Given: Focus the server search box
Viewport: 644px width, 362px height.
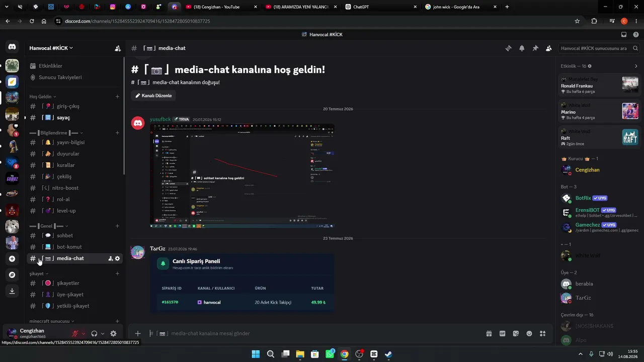Looking at the screenshot, I should coord(599,48).
